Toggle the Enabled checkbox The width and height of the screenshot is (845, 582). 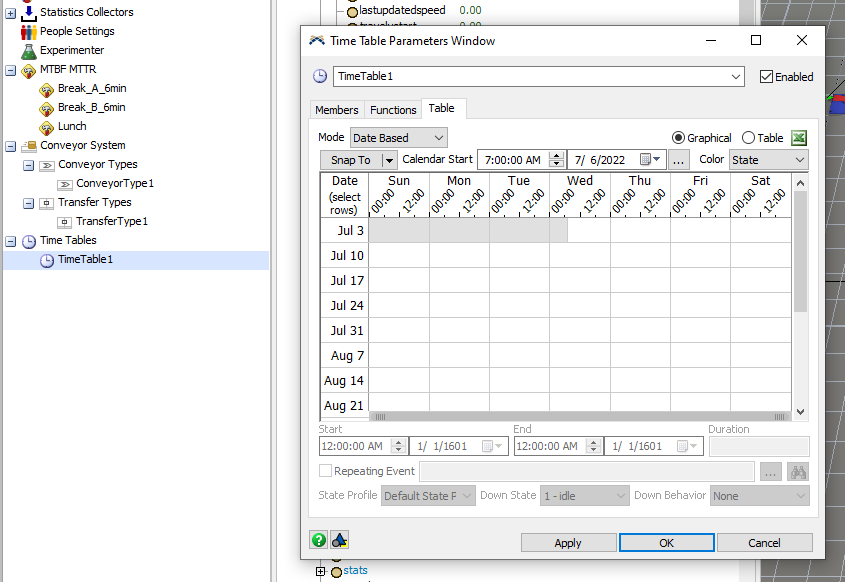pos(767,77)
